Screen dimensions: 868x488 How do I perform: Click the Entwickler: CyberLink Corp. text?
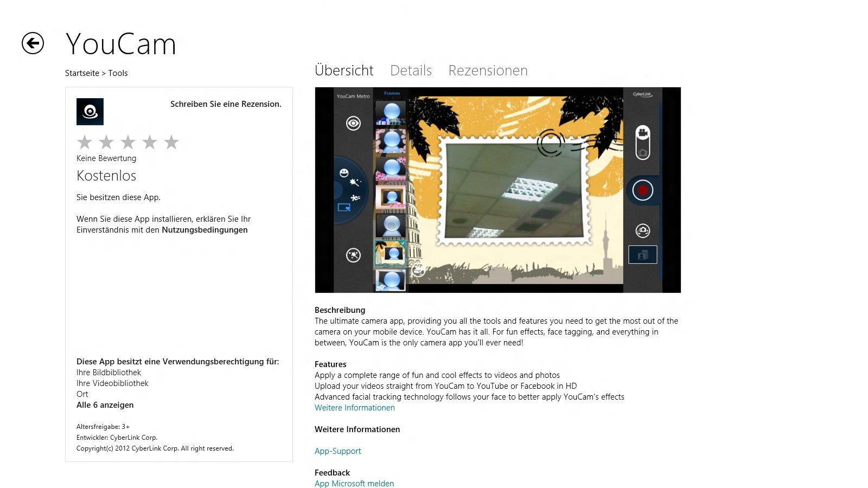(117, 438)
